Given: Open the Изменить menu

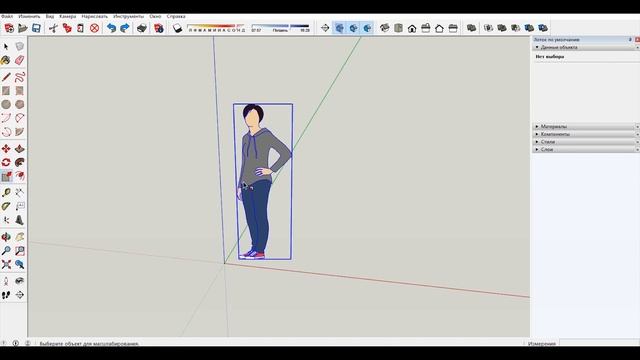Looking at the screenshot, I should [x=29, y=16].
